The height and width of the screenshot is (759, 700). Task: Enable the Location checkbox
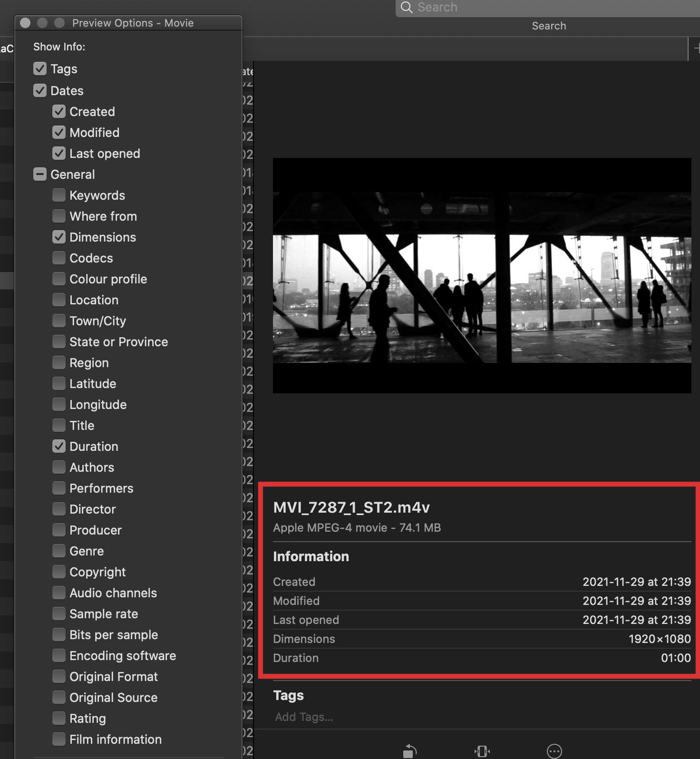pyautogui.click(x=59, y=300)
